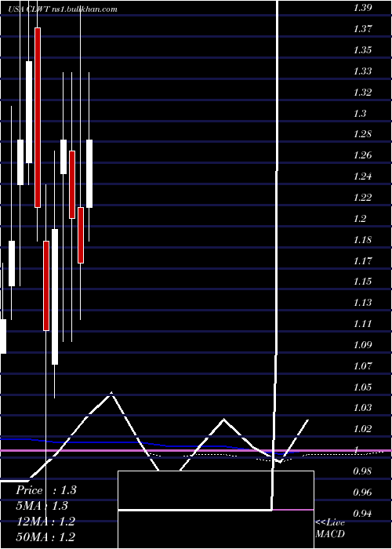Click the 1.3 price axis label
Viewport: 392px width, 549px height.
coord(360,114)
